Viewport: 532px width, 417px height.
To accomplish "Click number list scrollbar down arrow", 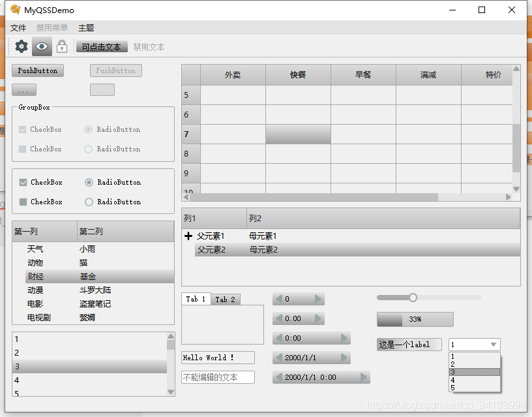I will click(x=171, y=392).
